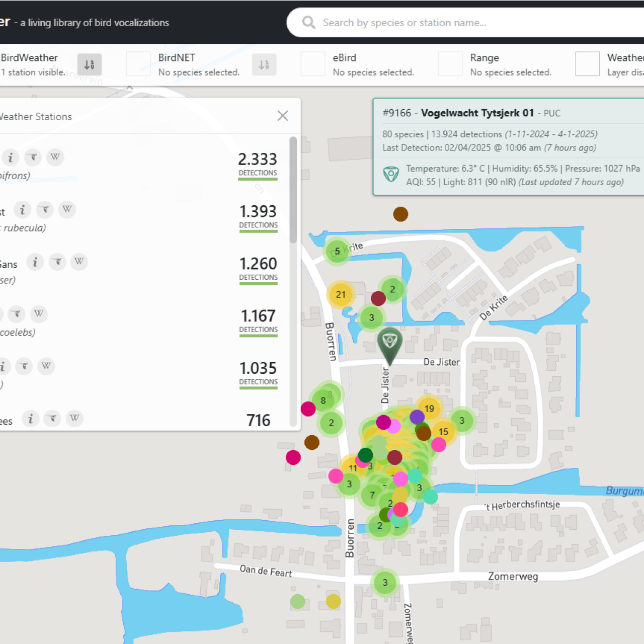Image resolution: width=644 pixels, height=644 pixels.
Task: Click bird icon in 716 detections row
Action: 52,419
